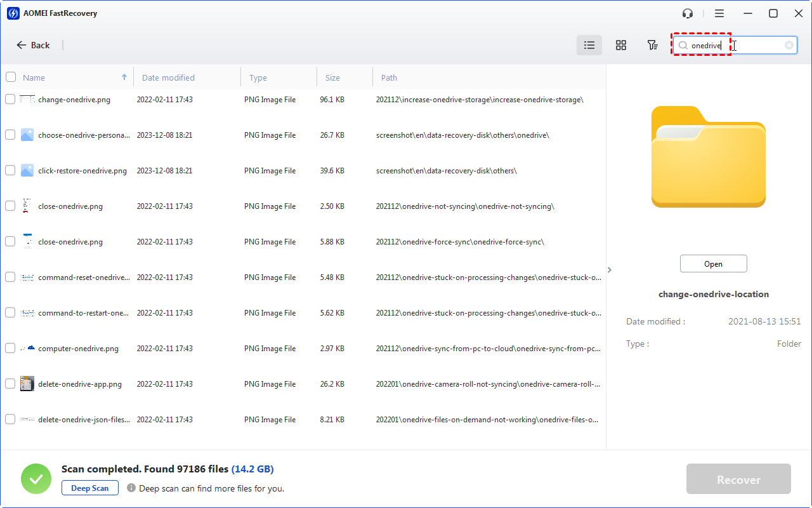Click the headset support icon

pyautogui.click(x=687, y=13)
